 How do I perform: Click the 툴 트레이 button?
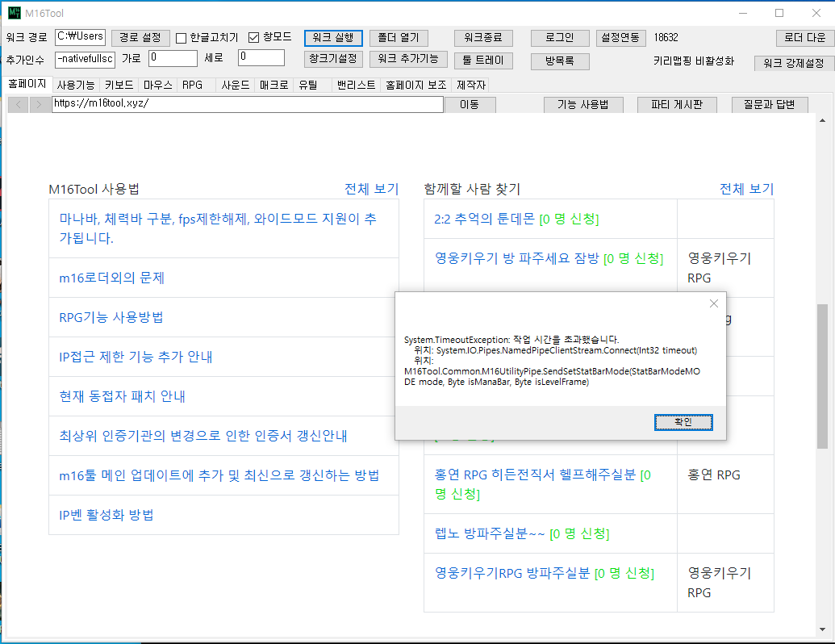(483, 61)
